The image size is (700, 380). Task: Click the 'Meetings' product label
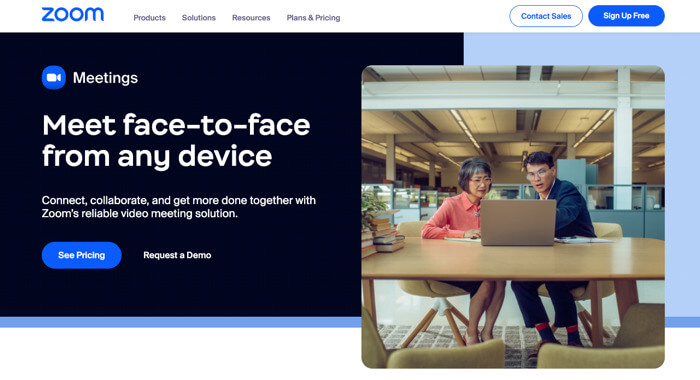coord(105,78)
